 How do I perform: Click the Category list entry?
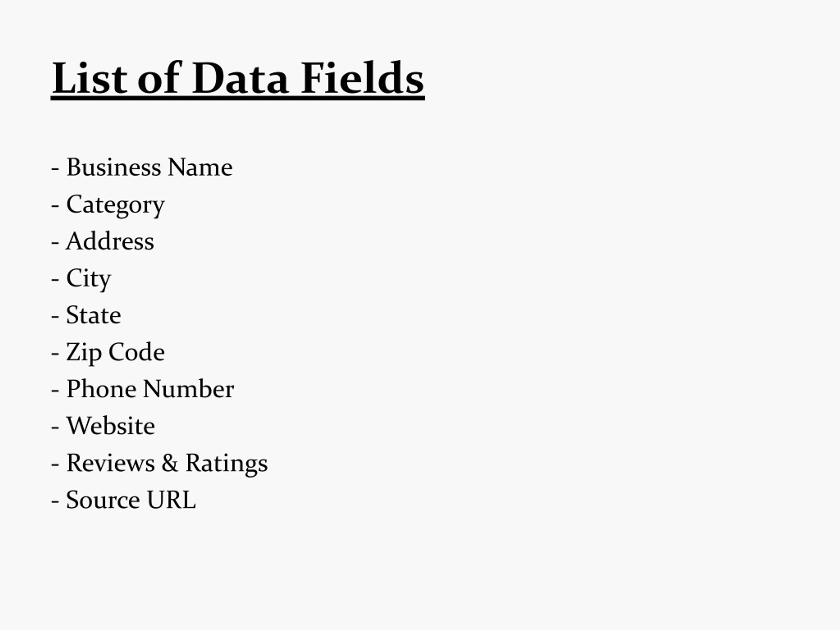[108, 205]
